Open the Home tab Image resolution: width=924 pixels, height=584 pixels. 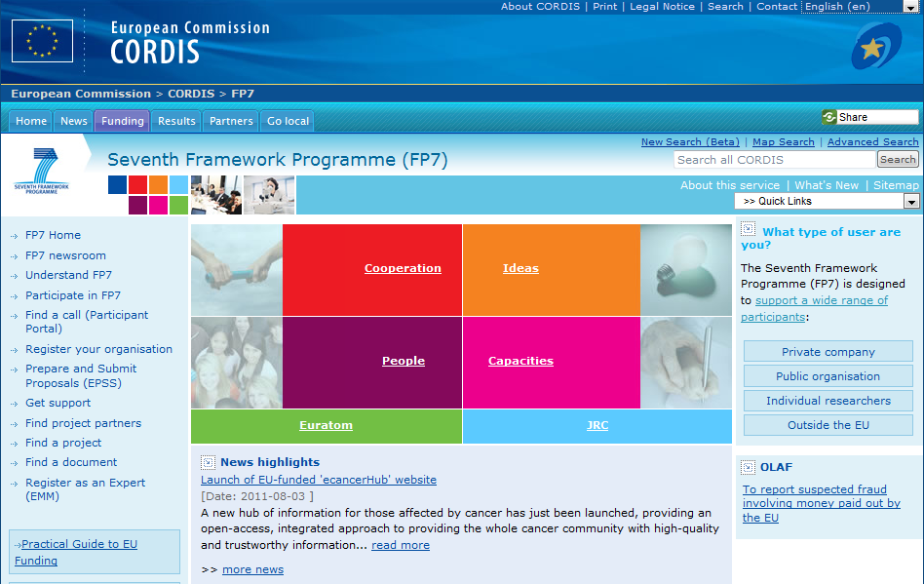30,121
